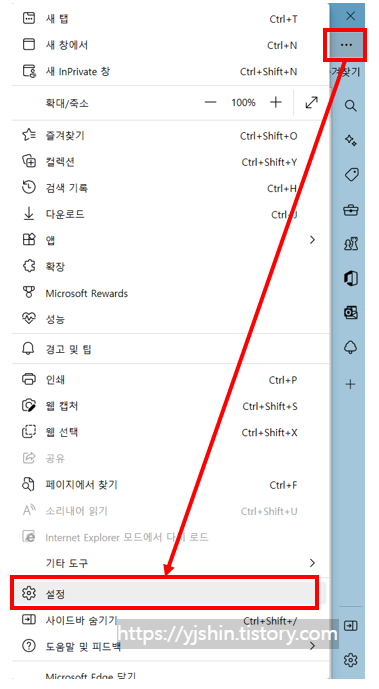Click the Ctrl+Shift+O shortcut text
The image size is (379, 689).
pyautogui.click(x=268, y=136)
